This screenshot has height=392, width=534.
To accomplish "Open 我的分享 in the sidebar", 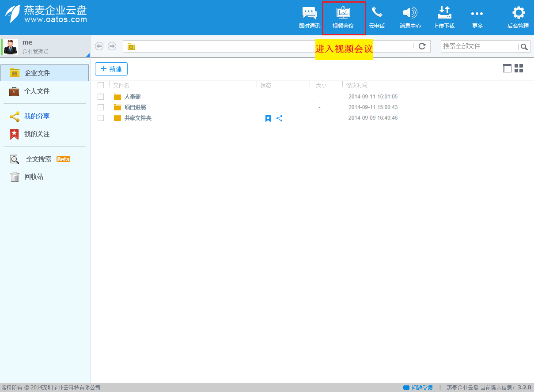I will pyautogui.click(x=45, y=117).
